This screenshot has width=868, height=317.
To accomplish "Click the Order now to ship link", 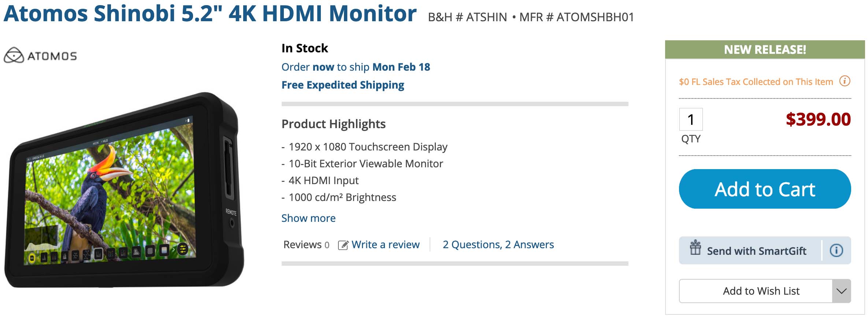I will tap(356, 67).
